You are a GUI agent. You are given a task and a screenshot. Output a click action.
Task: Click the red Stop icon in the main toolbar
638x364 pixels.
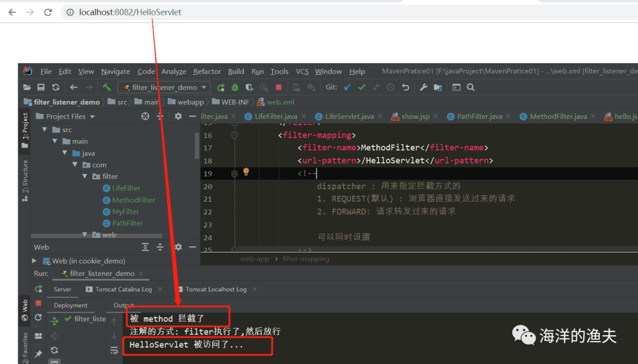pyautogui.click(x=279, y=87)
